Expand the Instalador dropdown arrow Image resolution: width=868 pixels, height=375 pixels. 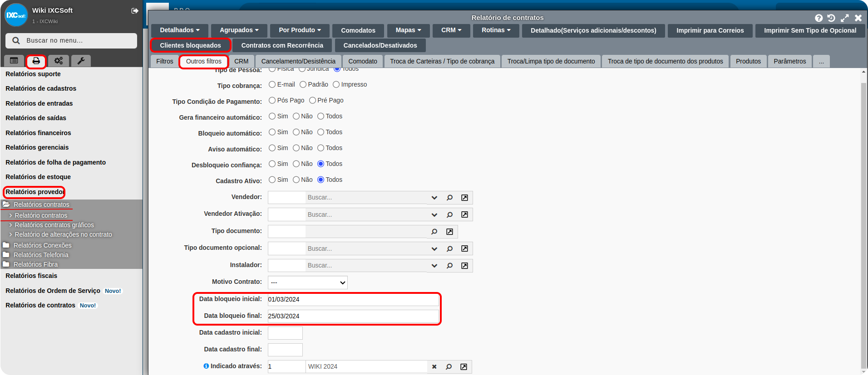point(434,266)
